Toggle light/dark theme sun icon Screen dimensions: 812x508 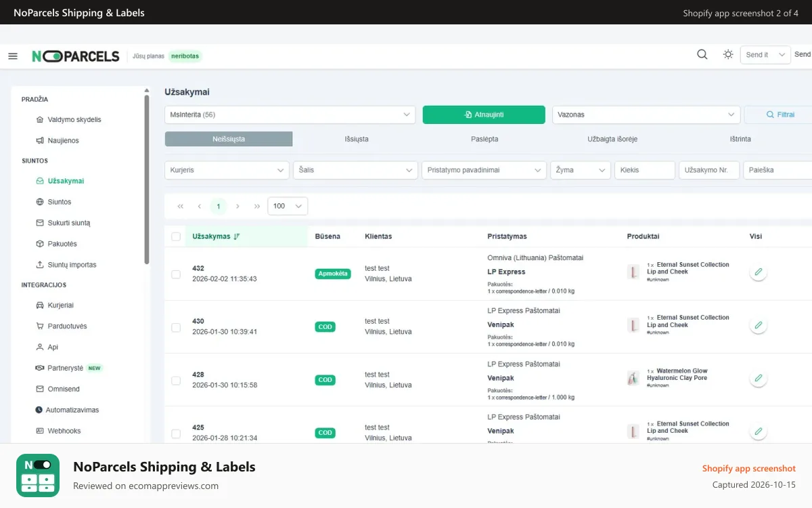coord(728,55)
